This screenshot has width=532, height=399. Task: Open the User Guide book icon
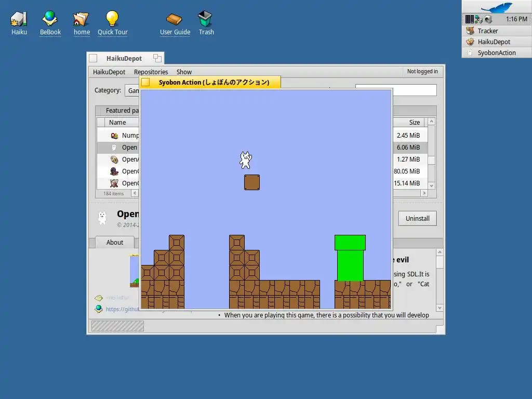tap(175, 23)
